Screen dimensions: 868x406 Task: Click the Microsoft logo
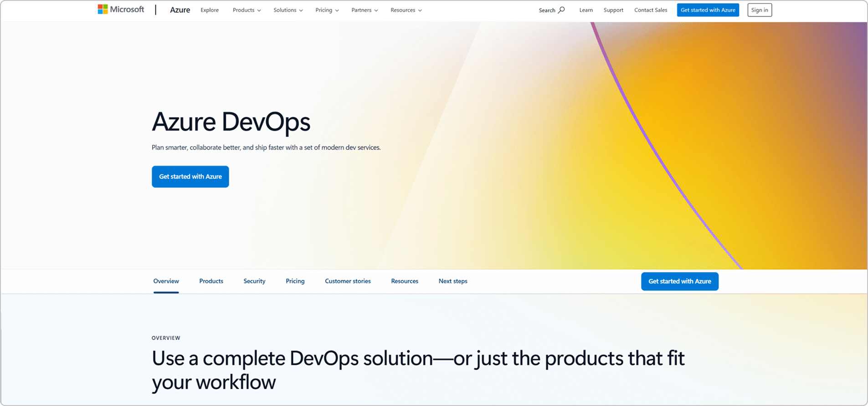click(121, 10)
